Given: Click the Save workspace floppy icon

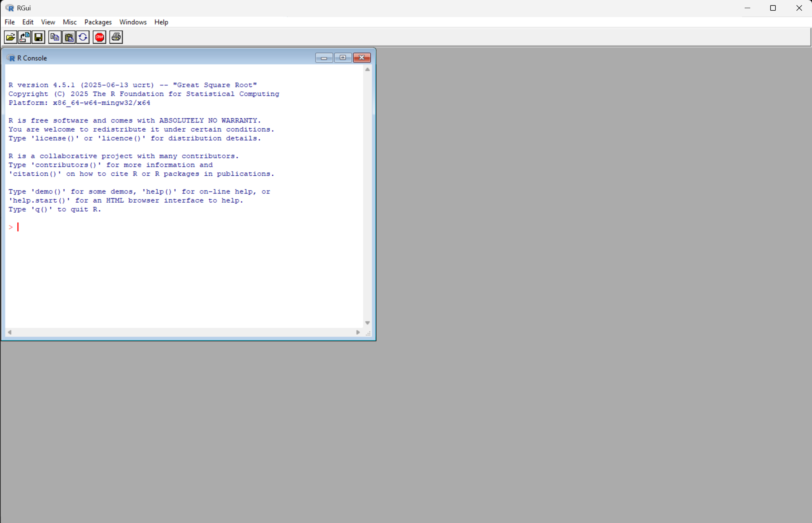Looking at the screenshot, I should coord(38,37).
